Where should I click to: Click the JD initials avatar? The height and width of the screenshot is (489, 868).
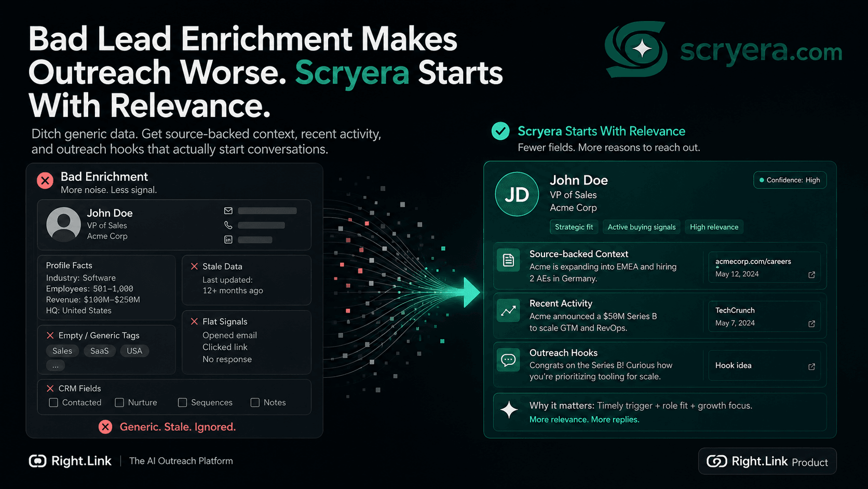(x=517, y=194)
